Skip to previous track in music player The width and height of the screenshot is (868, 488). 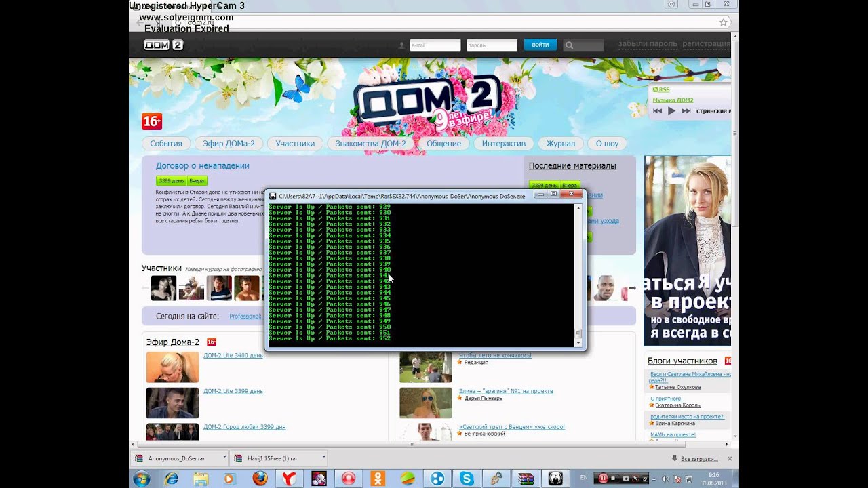coord(657,110)
